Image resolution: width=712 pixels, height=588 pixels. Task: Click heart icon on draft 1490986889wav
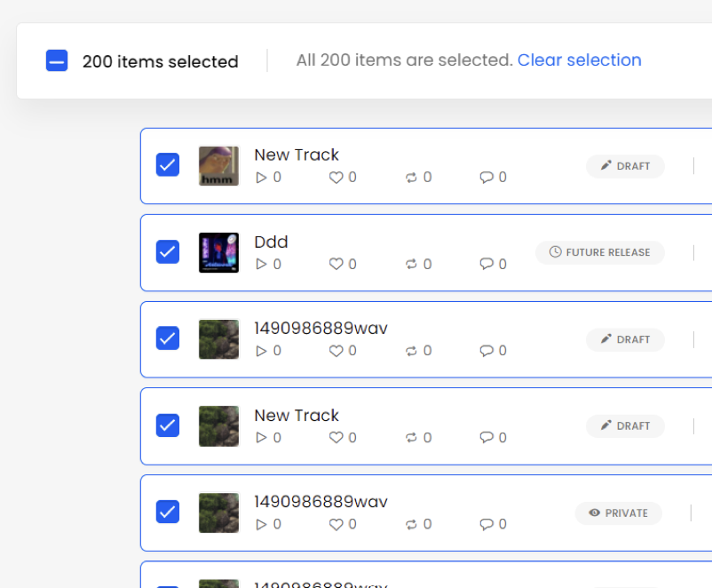point(336,351)
